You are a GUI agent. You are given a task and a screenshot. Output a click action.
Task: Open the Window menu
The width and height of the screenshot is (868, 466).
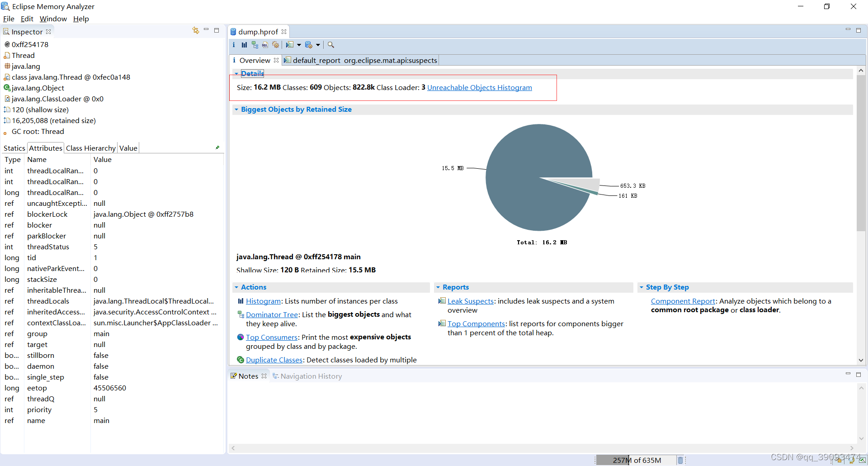[53, 19]
